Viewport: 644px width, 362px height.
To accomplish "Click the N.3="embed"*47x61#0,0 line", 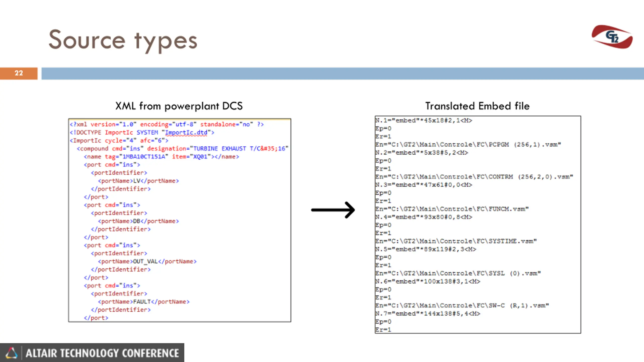I will tap(424, 185).
